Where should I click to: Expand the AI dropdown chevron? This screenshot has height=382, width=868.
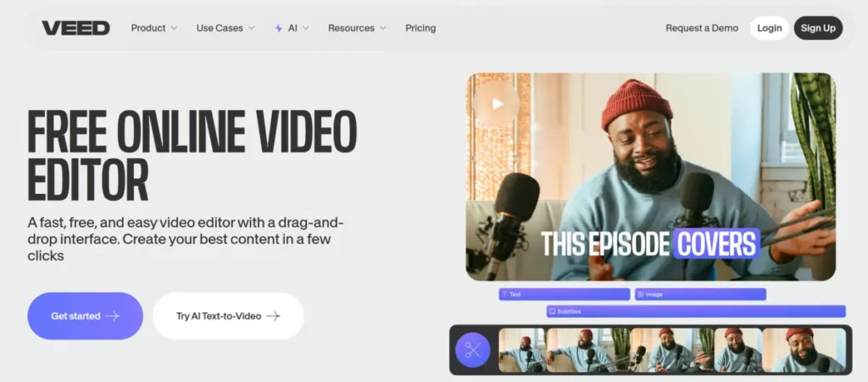(305, 28)
